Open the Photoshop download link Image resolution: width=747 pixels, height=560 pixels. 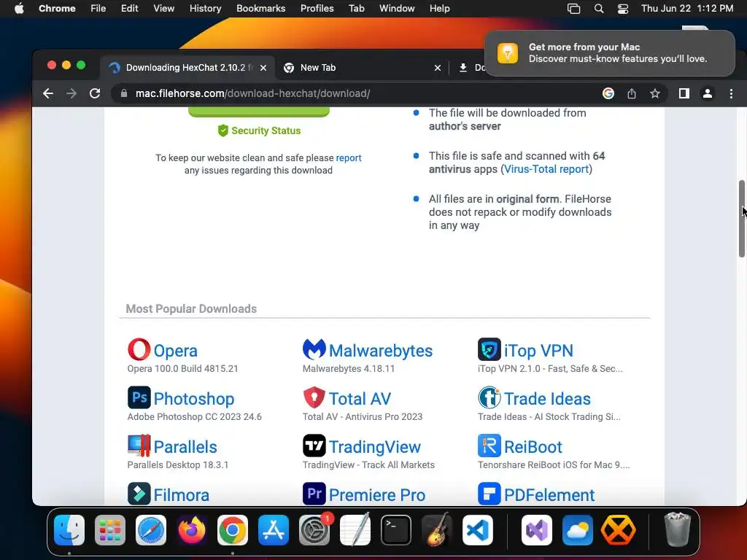(194, 399)
